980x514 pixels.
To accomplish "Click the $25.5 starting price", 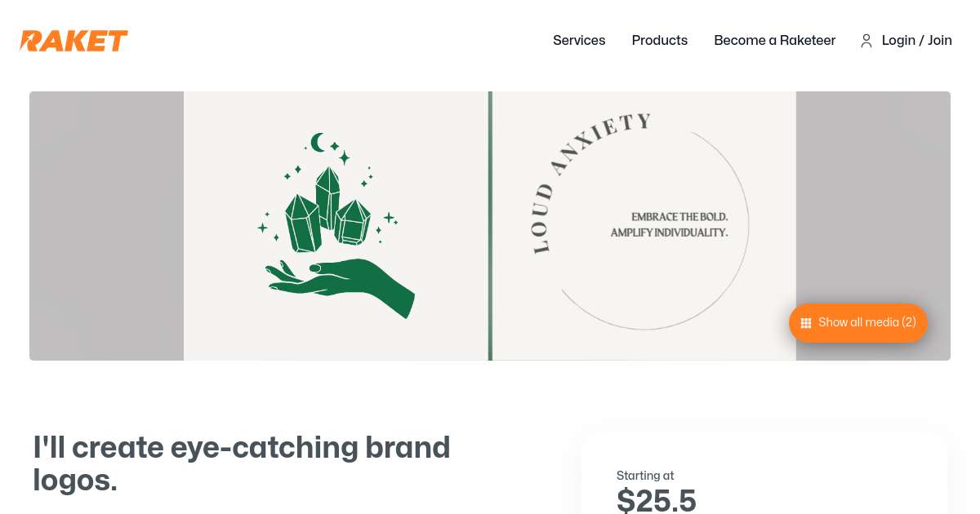I will pos(656,499).
